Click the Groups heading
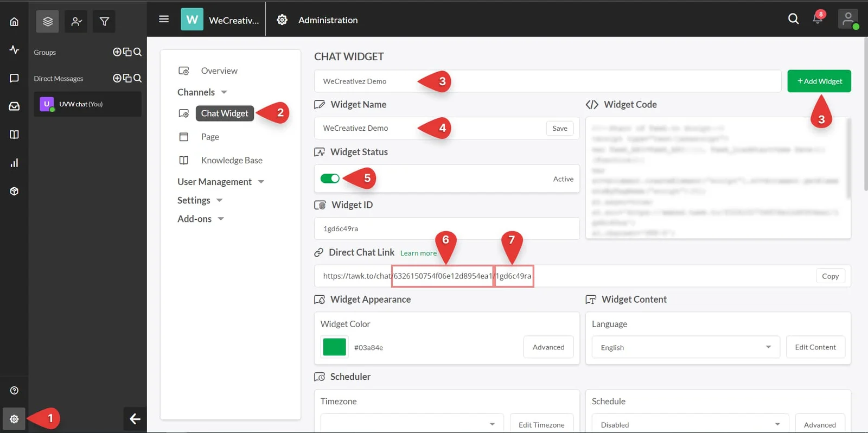The width and height of the screenshot is (868, 433). point(44,52)
